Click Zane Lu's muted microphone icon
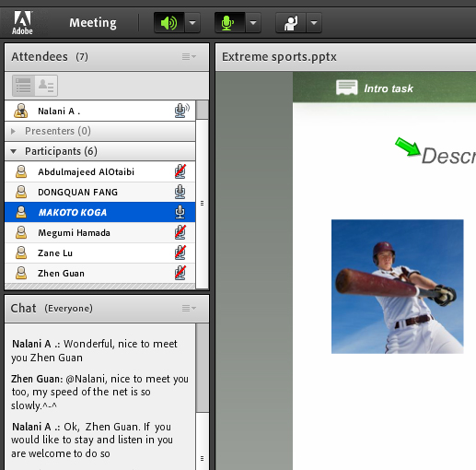 [180, 253]
